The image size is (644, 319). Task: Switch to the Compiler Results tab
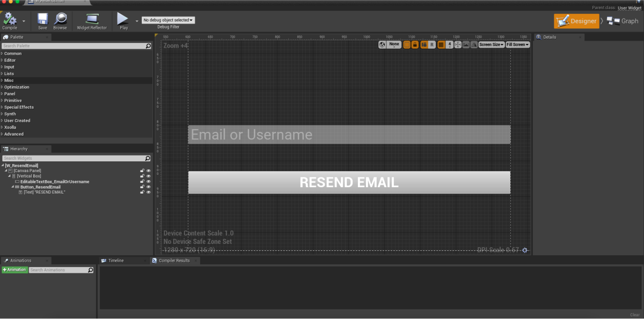(x=174, y=261)
